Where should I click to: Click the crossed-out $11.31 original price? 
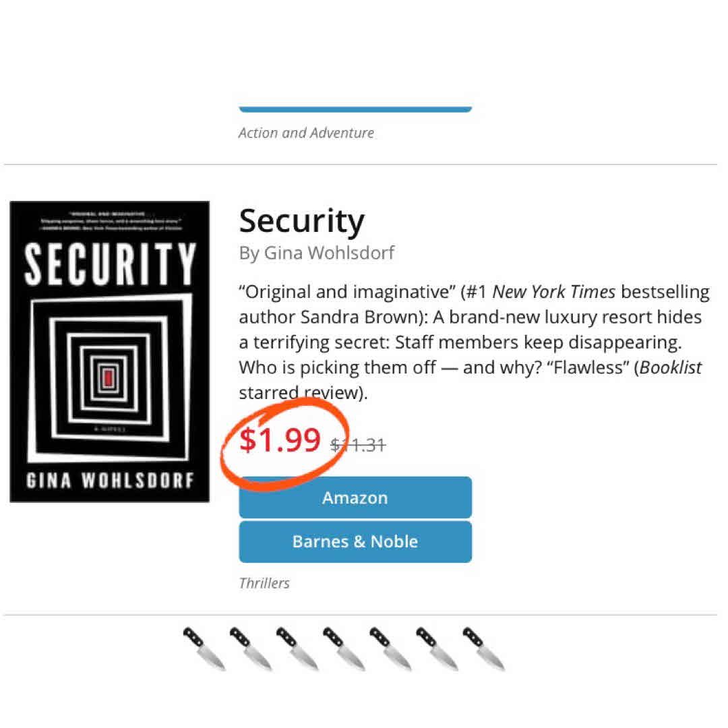point(358,444)
